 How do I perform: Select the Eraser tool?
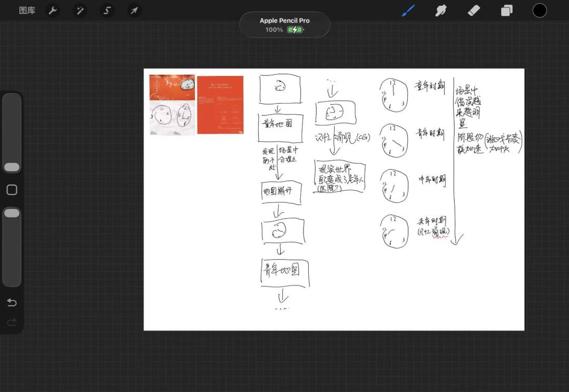tap(474, 11)
